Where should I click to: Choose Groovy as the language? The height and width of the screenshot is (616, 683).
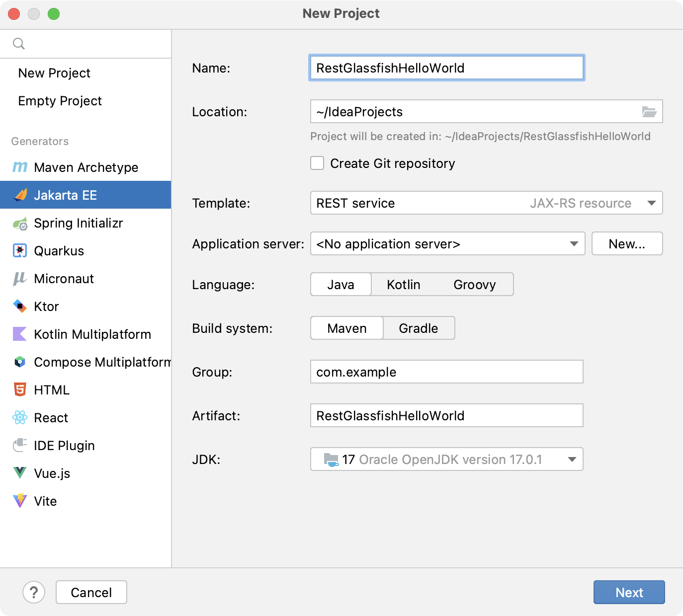click(475, 285)
